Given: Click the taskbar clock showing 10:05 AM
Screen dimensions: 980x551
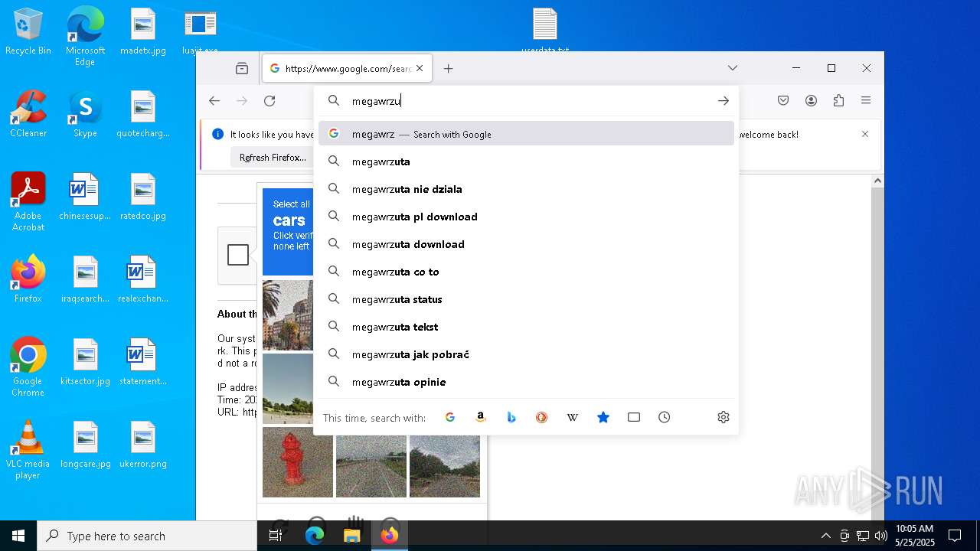Looking at the screenshot, I should [x=915, y=536].
